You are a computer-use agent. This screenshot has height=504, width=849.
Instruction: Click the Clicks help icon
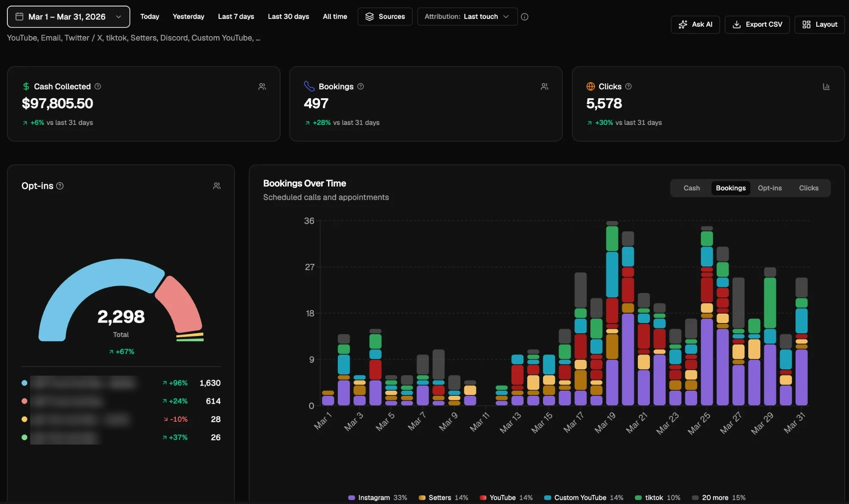click(x=628, y=87)
